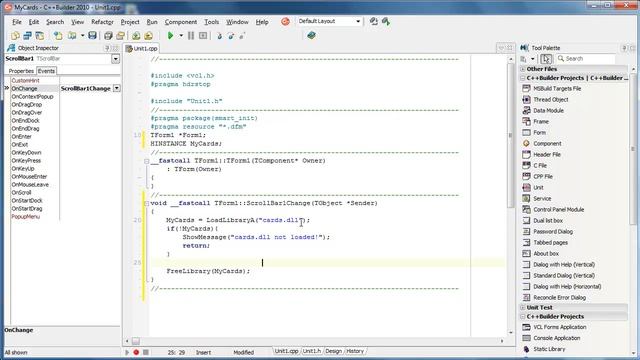Pick the Frame item in Tool Palette

[x=541, y=122]
